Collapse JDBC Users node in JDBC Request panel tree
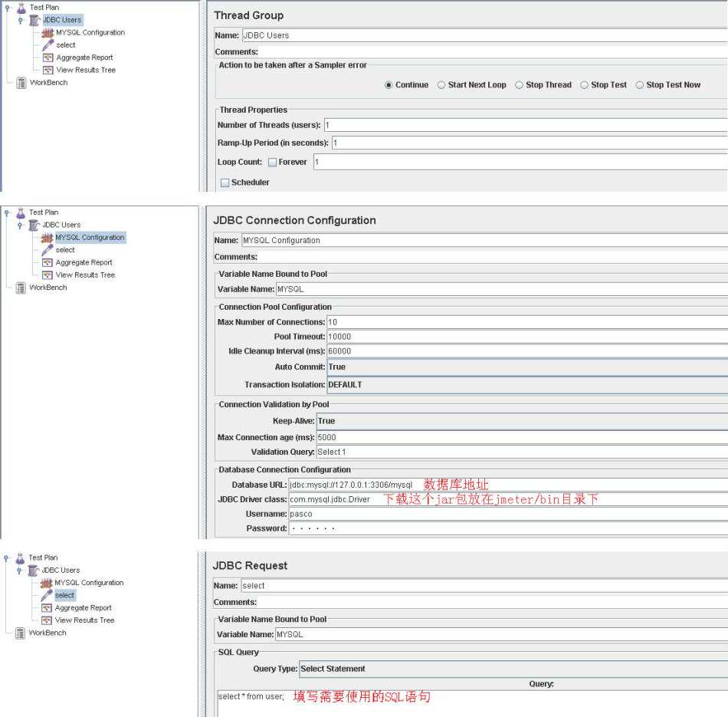Image resolution: width=728 pixels, height=717 pixels. (x=18, y=571)
